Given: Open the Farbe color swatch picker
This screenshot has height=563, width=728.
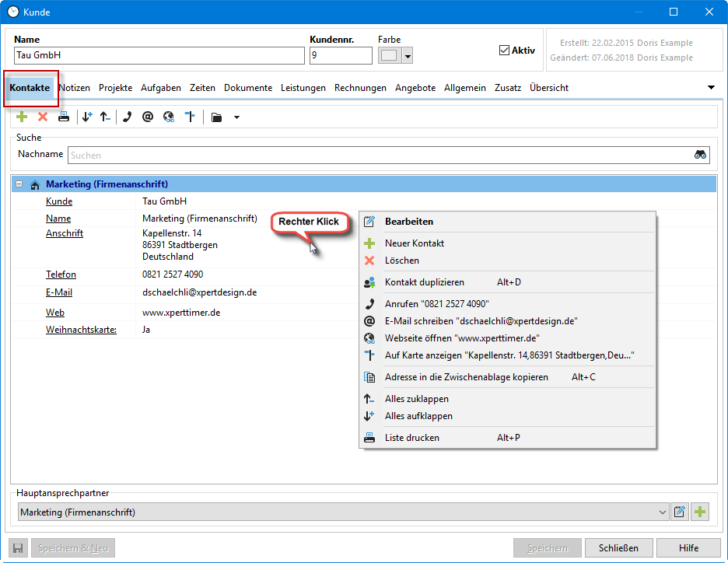Looking at the screenshot, I should click(x=395, y=56).
